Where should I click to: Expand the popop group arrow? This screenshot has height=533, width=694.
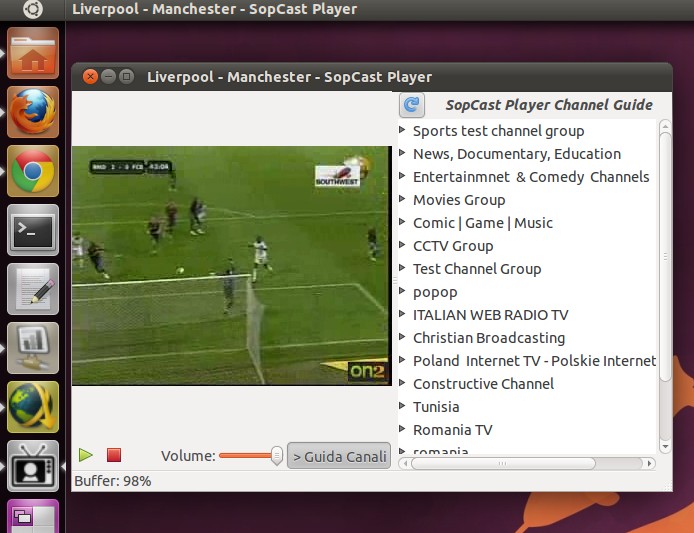pos(402,290)
